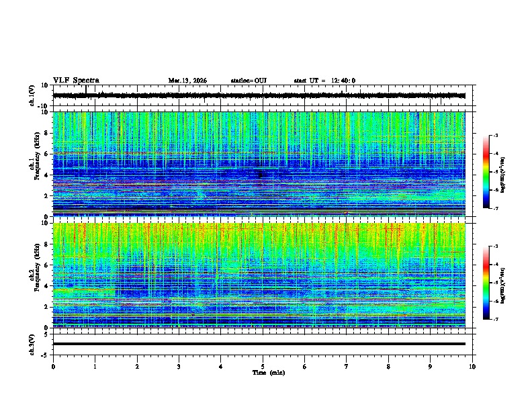The image size is (532, 411).
Task: Select tick label "8" on the time axis
Action: (x=388, y=367)
